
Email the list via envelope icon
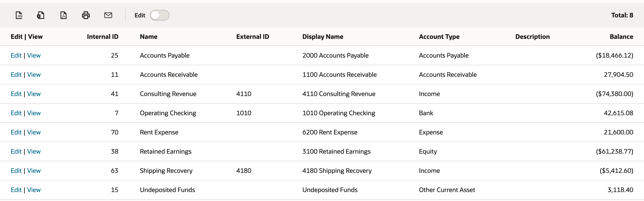108,15
